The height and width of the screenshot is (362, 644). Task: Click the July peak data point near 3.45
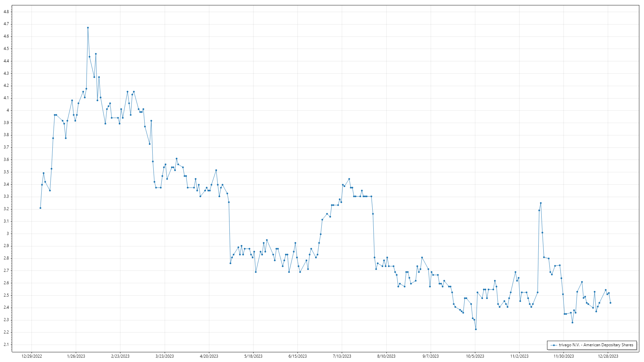[x=349, y=179]
